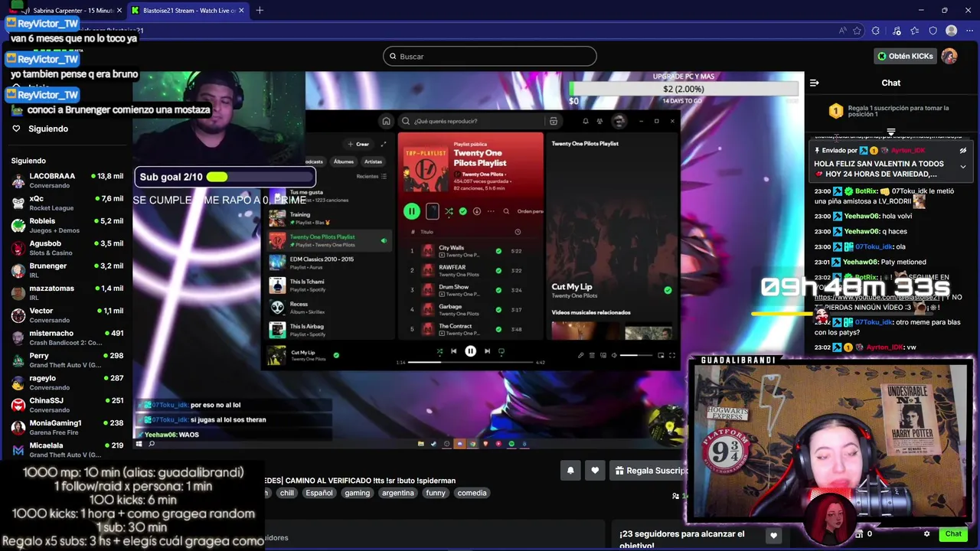Expand the Spotify library panel
The image size is (980, 551).
(384, 144)
